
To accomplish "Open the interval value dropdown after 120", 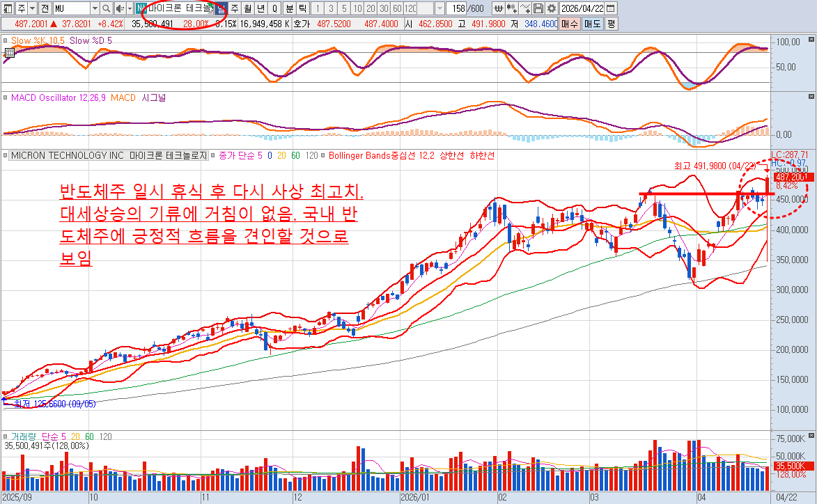I will 440,8.
